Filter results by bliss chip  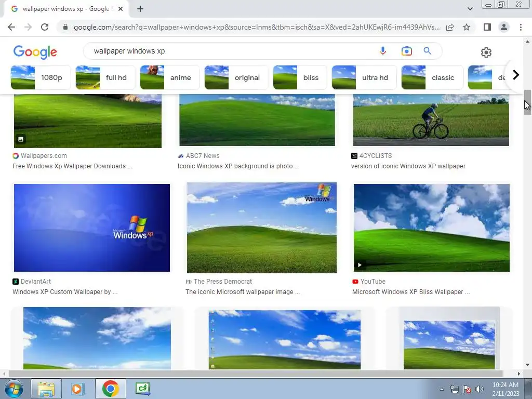pos(300,77)
